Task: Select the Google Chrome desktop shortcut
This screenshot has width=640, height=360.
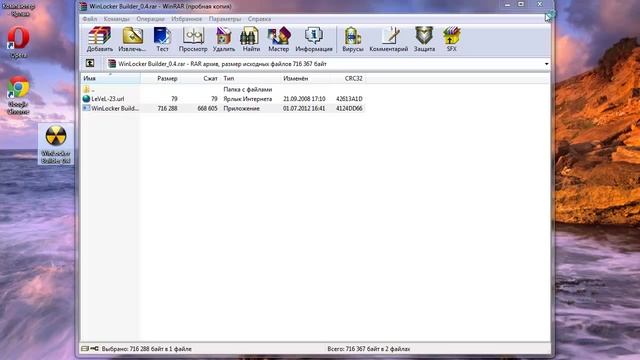Action: pyautogui.click(x=18, y=95)
